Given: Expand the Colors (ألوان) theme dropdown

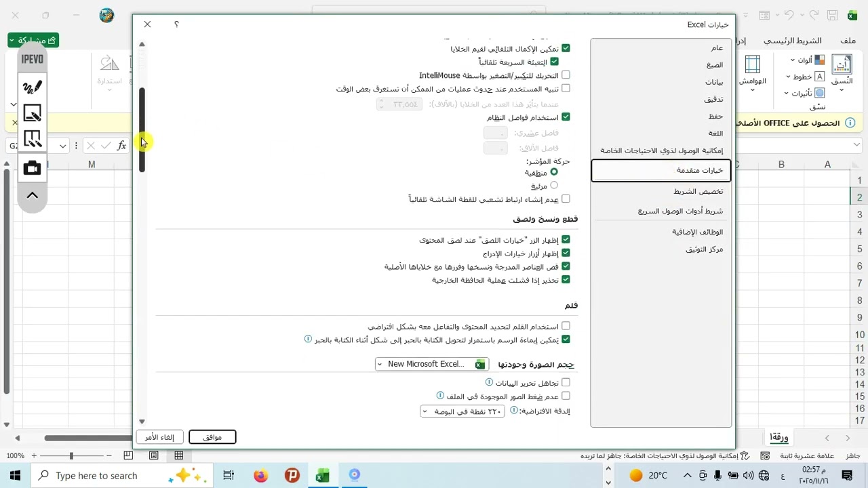Looking at the screenshot, I should point(806,60).
